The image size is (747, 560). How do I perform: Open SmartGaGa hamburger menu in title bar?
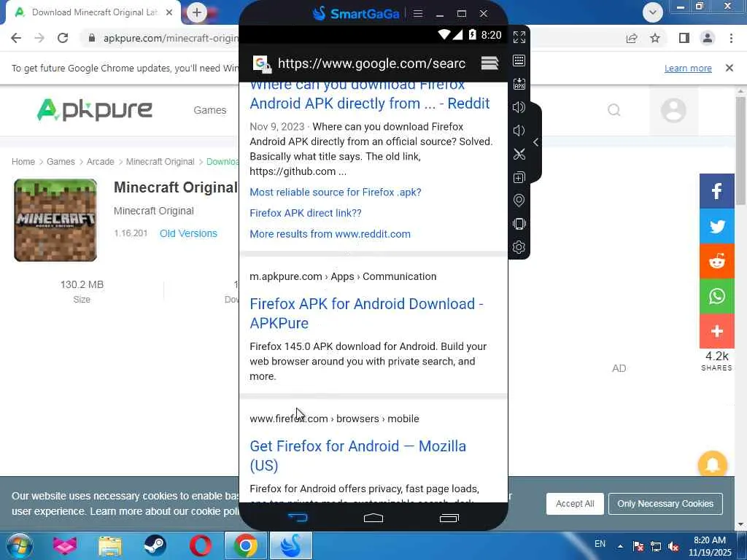pyautogui.click(x=418, y=13)
